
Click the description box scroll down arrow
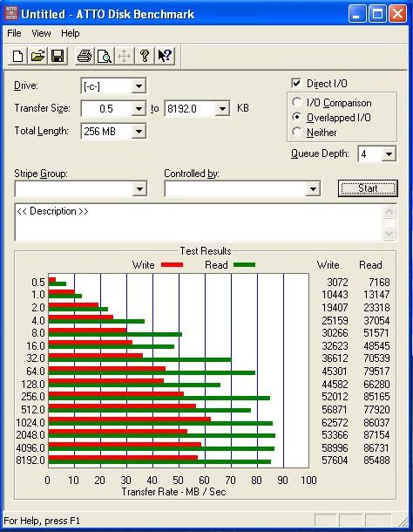(x=389, y=234)
